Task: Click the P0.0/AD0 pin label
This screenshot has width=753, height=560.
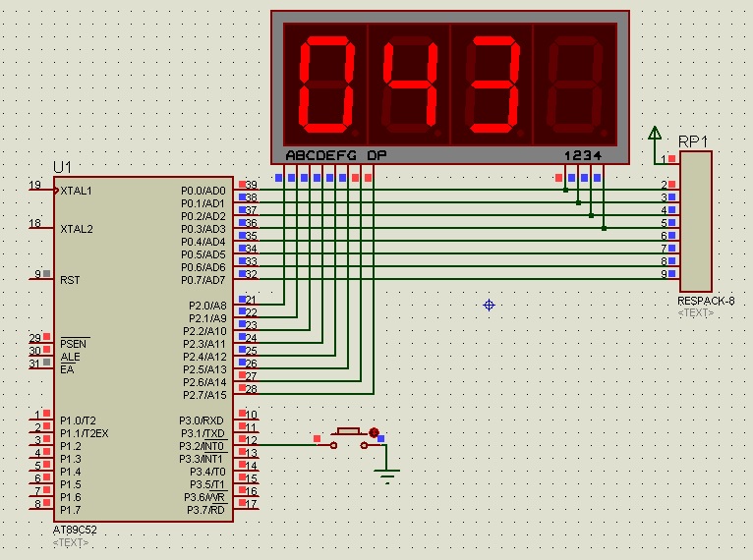Action: (203, 191)
